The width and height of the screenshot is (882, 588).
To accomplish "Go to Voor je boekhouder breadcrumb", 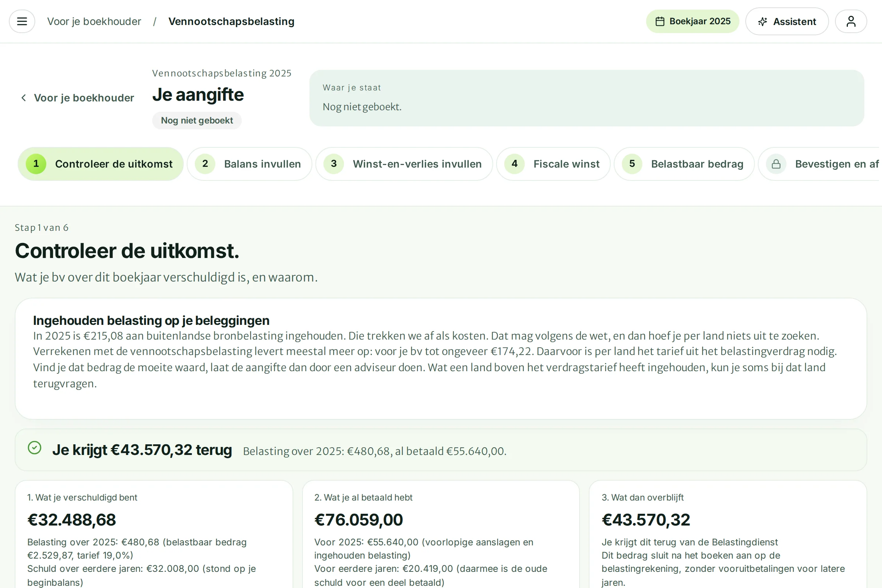I will [x=94, y=21].
